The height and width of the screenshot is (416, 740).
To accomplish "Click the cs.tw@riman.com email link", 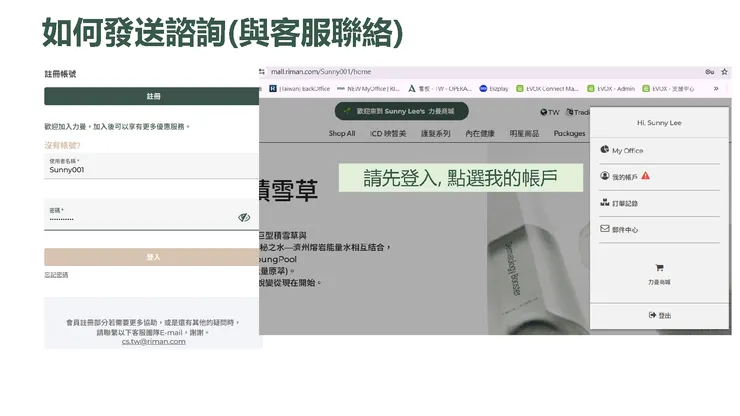I will [153, 341].
